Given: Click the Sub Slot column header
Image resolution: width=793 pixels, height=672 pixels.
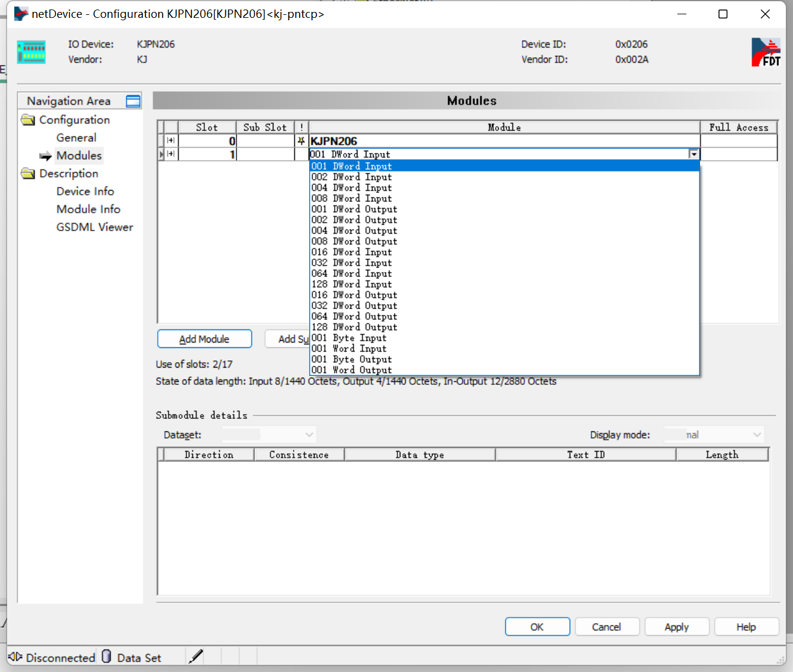Looking at the screenshot, I should click(x=265, y=127).
